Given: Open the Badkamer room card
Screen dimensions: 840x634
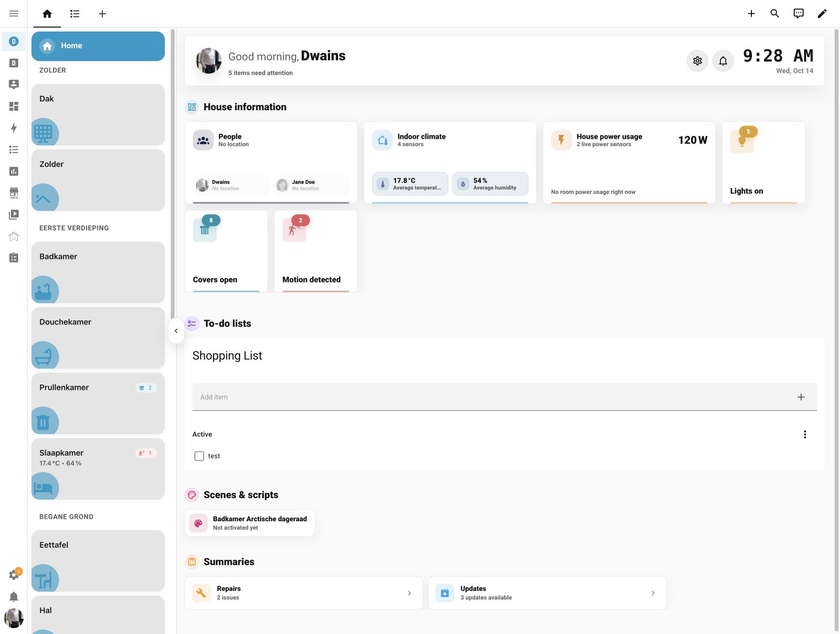Looking at the screenshot, I should (98, 272).
